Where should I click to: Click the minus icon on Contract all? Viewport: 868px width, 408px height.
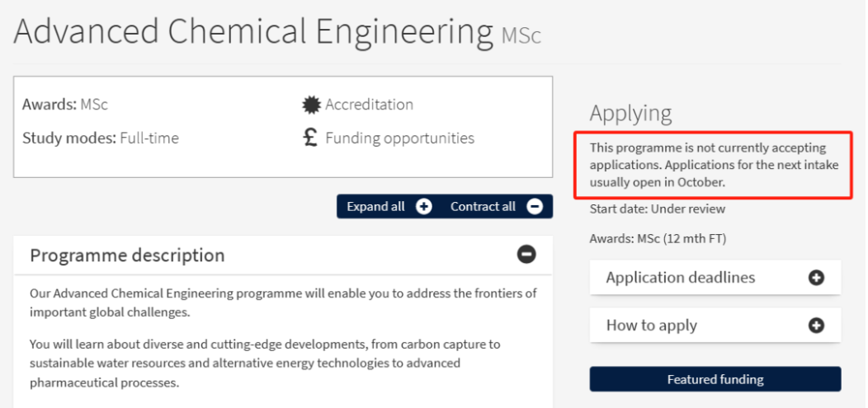[x=535, y=207]
